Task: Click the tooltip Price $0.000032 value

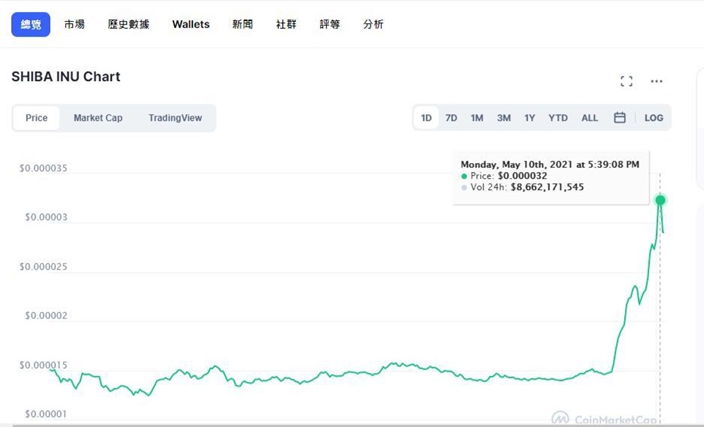Action: (x=522, y=176)
